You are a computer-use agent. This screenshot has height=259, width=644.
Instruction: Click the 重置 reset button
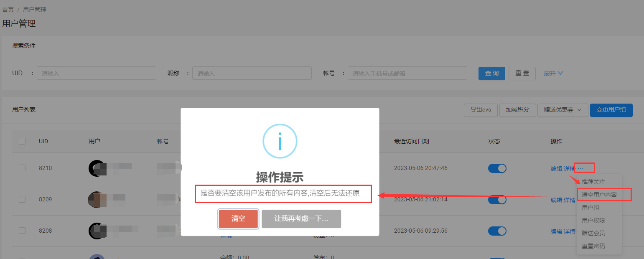pos(522,73)
